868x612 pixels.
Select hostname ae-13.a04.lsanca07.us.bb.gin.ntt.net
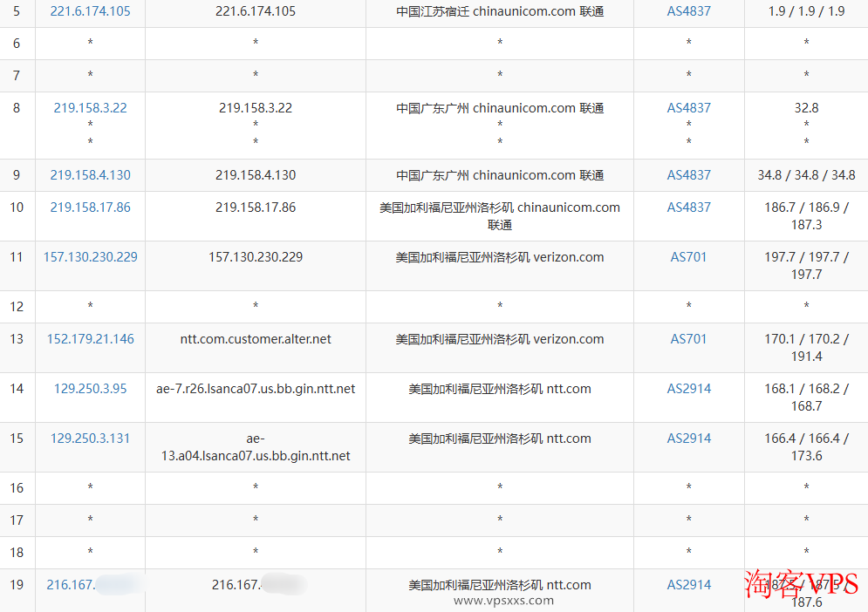click(x=256, y=447)
